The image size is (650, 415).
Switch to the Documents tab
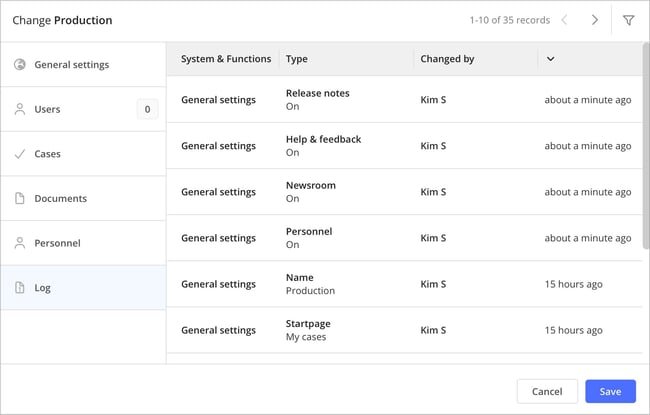tap(60, 198)
